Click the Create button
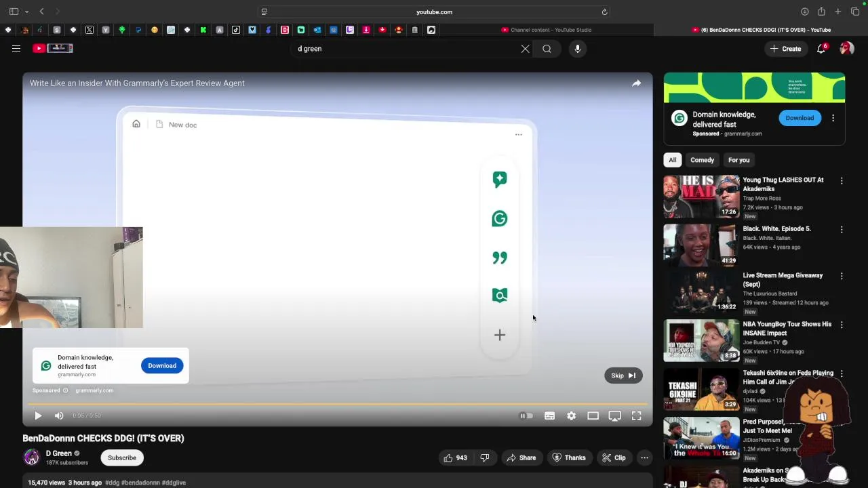Image resolution: width=868 pixels, height=488 pixels. click(x=785, y=49)
